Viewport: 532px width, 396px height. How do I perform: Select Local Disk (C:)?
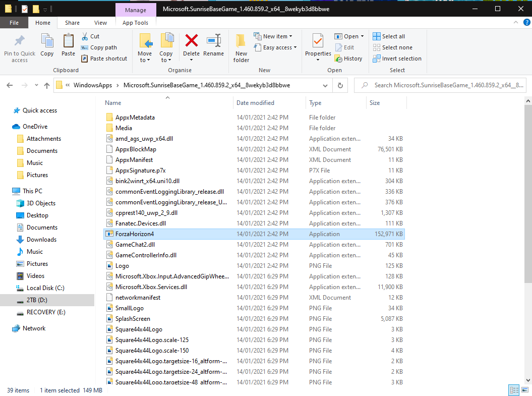click(45, 288)
